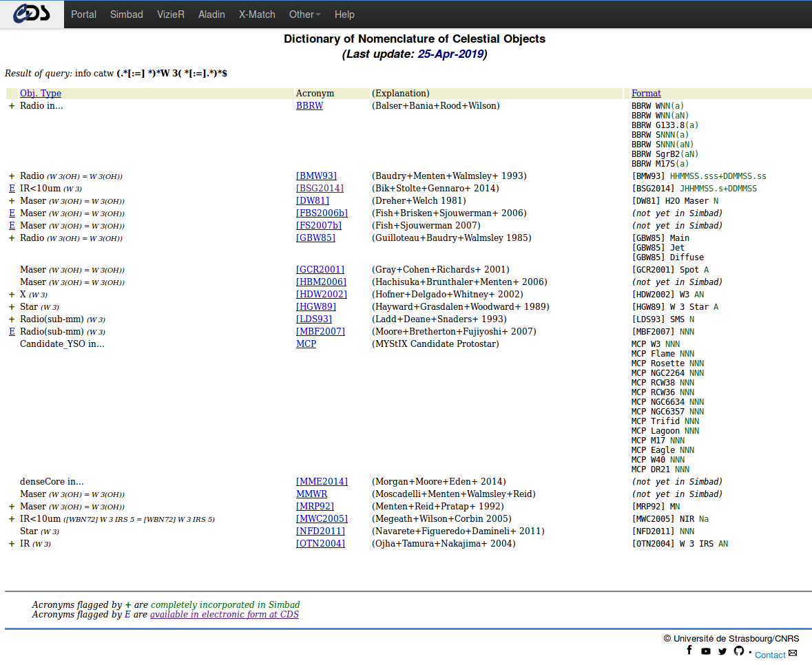The width and height of the screenshot is (812, 665).
Task: Click the Help menu item
Action: 344,14
